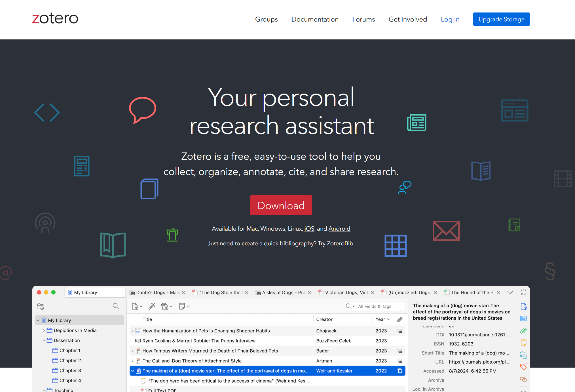Image resolution: width=575 pixels, height=392 pixels.
Task: Click the red Download button
Action: [x=281, y=205]
